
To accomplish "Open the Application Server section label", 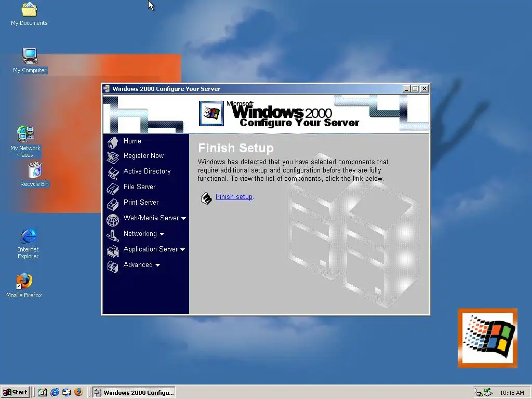I will tap(151, 249).
